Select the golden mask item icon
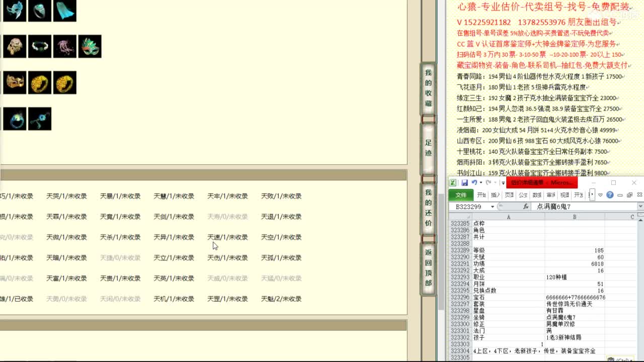This screenshot has height=362, width=644. (x=15, y=82)
